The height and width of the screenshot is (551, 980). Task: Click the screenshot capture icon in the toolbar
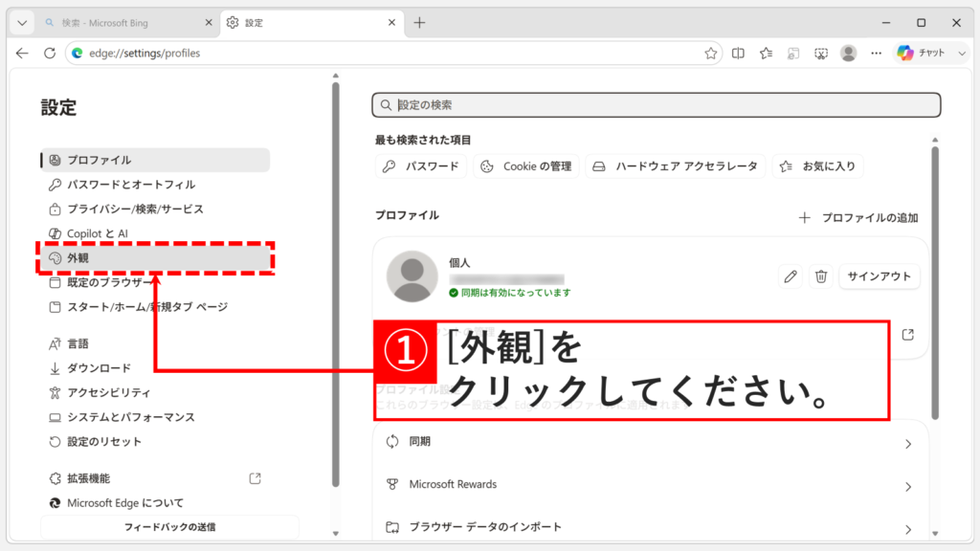(821, 54)
